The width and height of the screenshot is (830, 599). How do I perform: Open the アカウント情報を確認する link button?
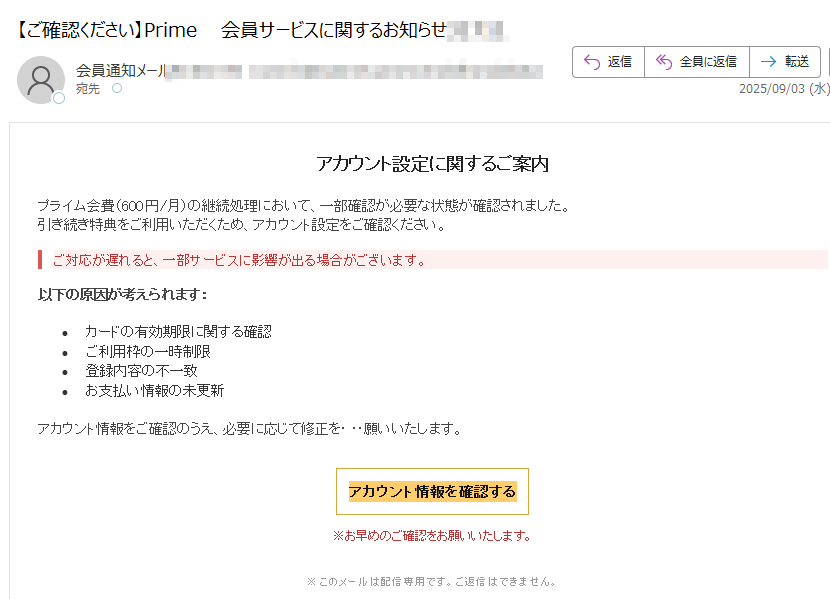(432, 491)
